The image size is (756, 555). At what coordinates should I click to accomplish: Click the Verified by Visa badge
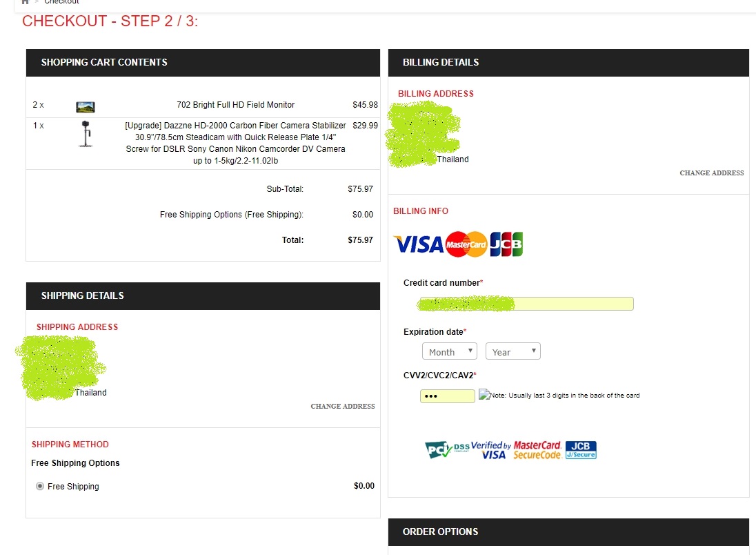[x=491, y=450]
